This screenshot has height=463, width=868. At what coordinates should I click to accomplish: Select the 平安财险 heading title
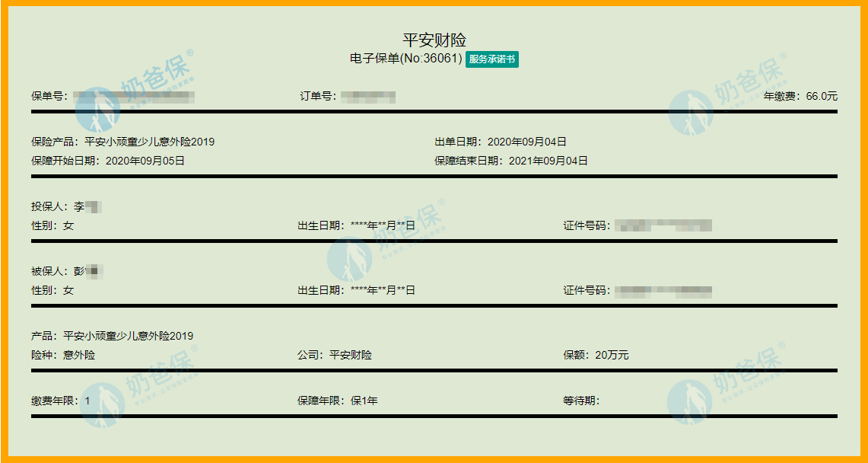pyautogui.click(x=434, y=40)
